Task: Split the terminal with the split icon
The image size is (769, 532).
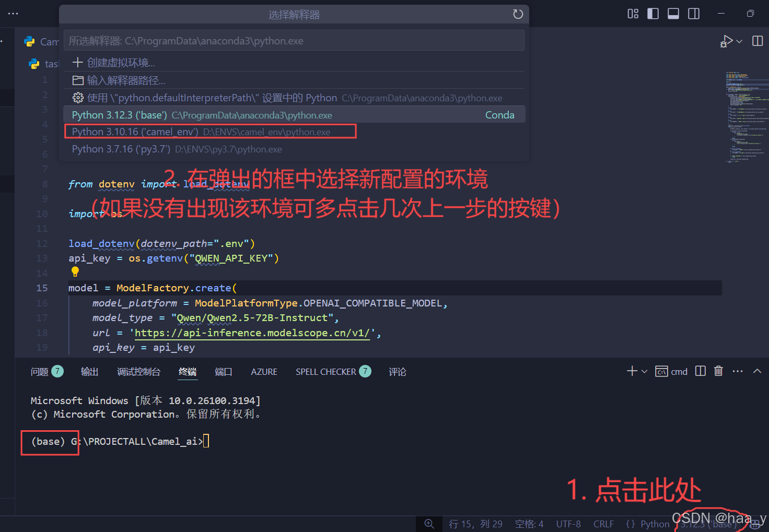Action: tap(700, 371)
